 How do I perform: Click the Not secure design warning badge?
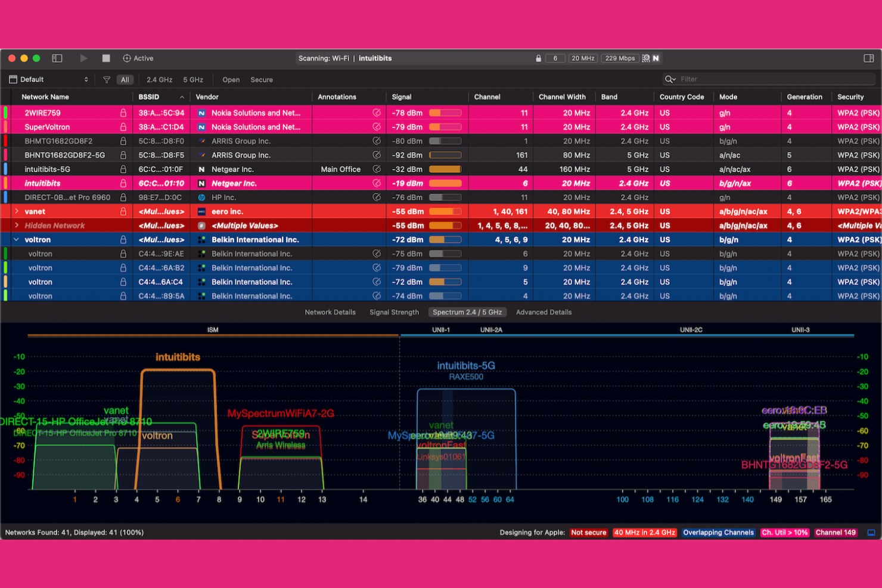pos(588,533)
